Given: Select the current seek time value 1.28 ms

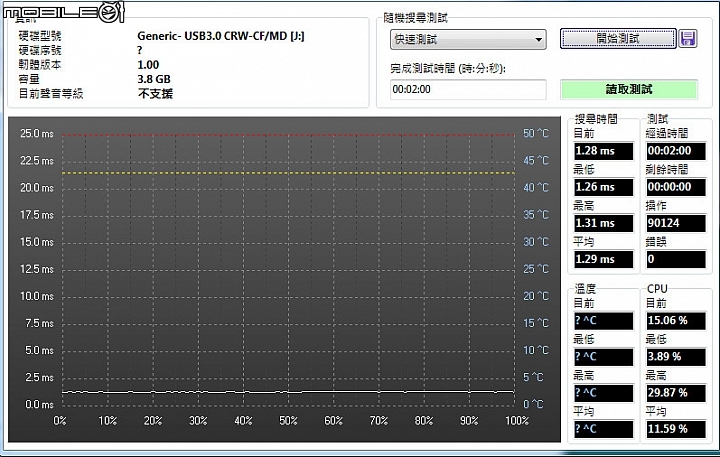Looking at the screenshot, I should pos(603,151).
